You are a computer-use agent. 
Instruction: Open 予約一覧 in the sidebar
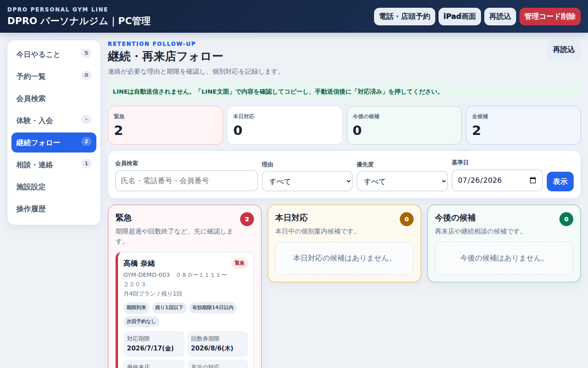(54, 76)
